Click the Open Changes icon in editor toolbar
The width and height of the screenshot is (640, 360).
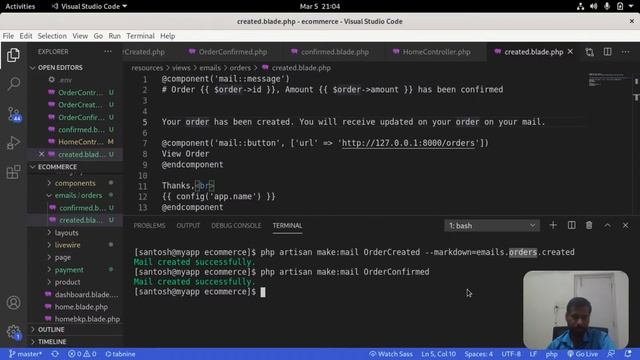click(x=589, y=52)
